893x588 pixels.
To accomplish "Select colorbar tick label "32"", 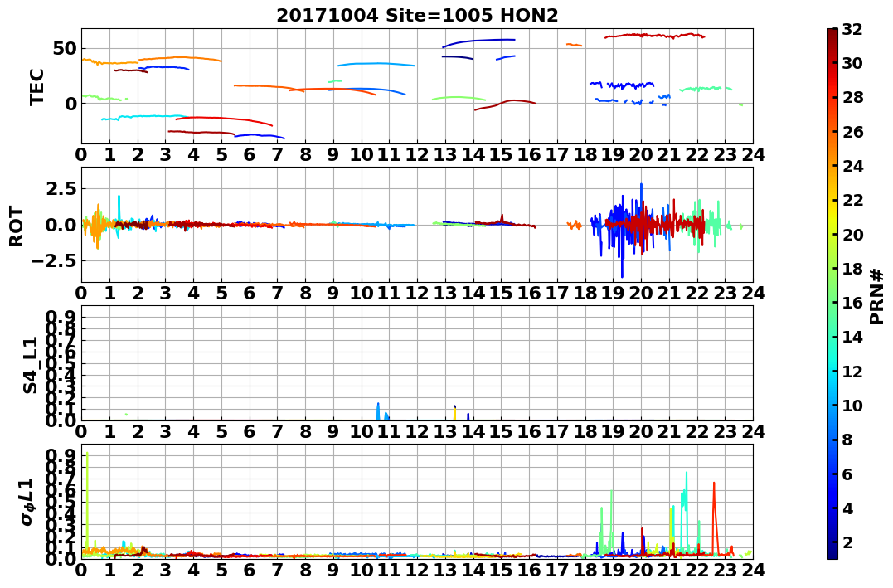I will pos(852,29).
